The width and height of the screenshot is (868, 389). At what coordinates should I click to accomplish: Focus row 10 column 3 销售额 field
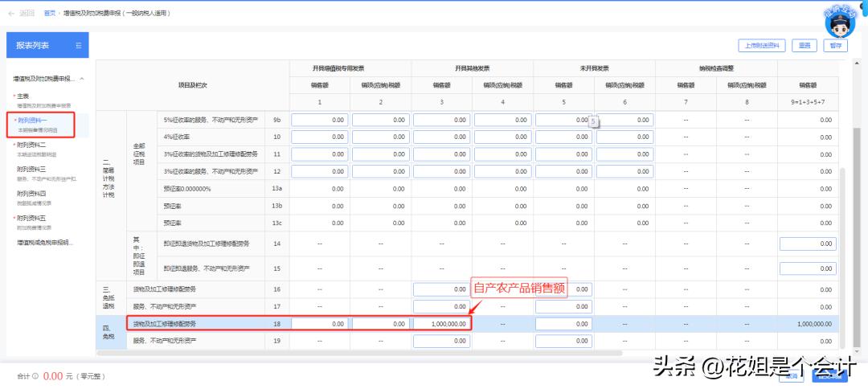click(x=441, y=137)
